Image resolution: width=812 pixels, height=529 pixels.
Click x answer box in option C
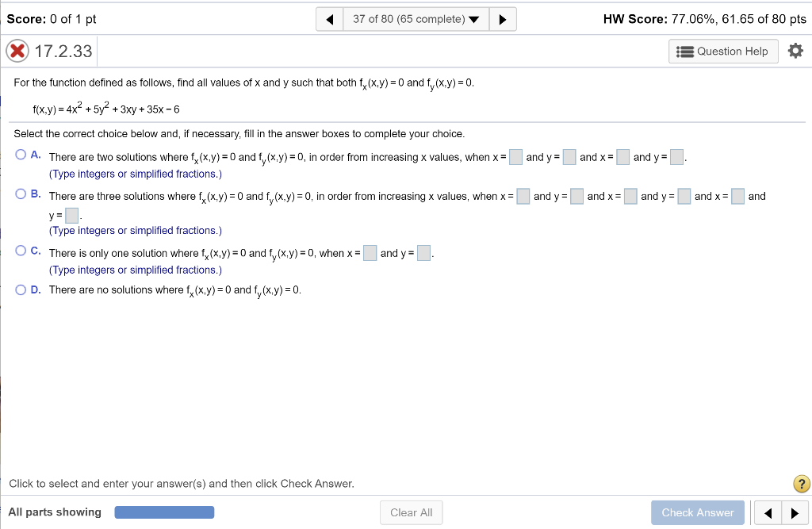(x=370, y=253)
